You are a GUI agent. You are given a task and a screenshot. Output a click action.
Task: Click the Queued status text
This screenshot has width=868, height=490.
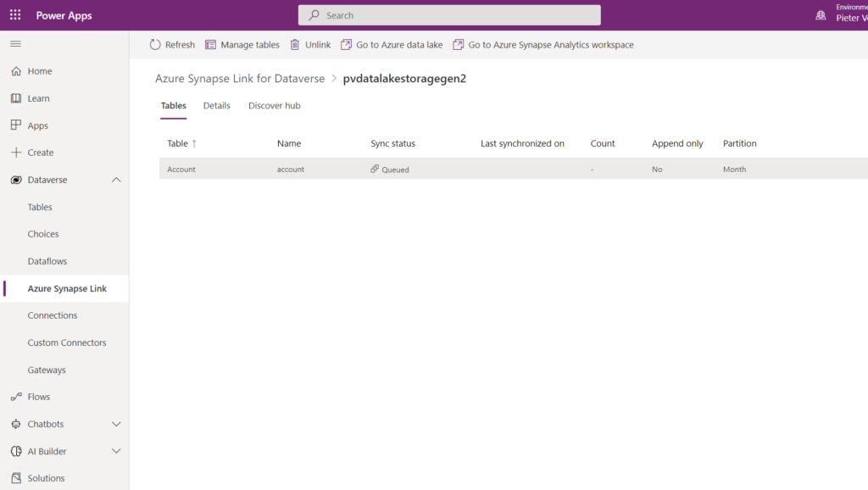pos(395,170)
